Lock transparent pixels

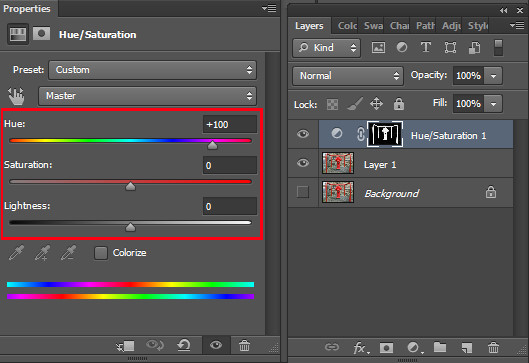click(332, 104)
